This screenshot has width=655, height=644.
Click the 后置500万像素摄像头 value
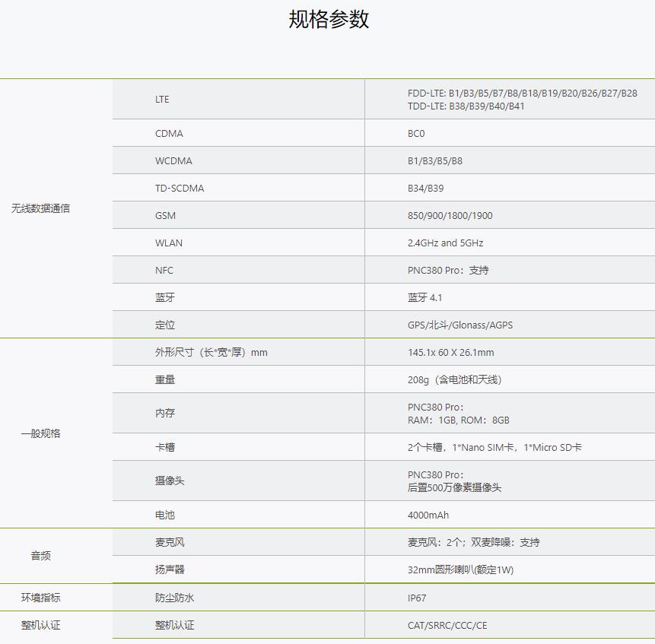(454, 487)
